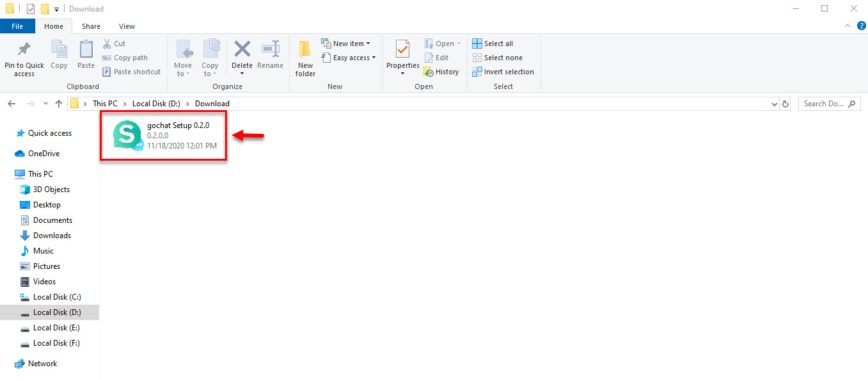
Task: Show file History
Action: [441, 72]
